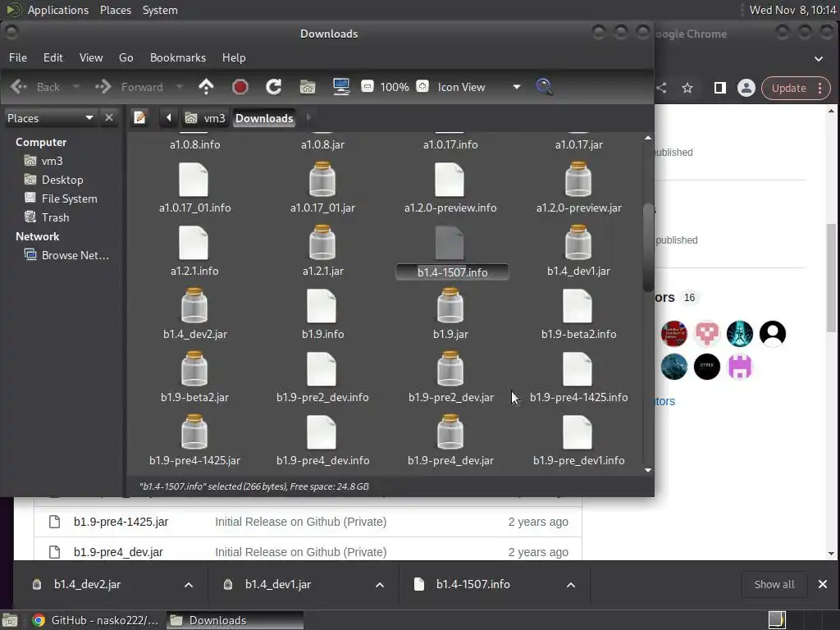
Task: Open the Computer icon in the toolbar
Action: [341, 87]
